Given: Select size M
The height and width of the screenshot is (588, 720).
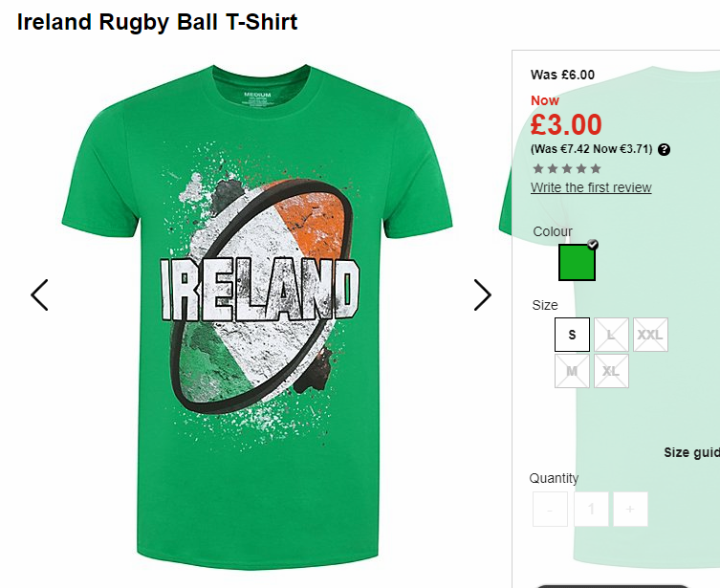Looking at the screenshot, I should pyautogui.click(x=572, y=371).
